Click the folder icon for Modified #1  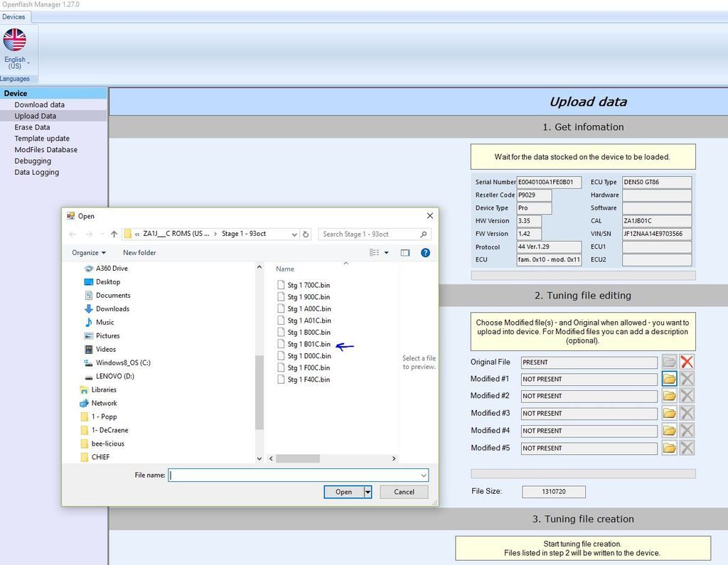(669, 379)
